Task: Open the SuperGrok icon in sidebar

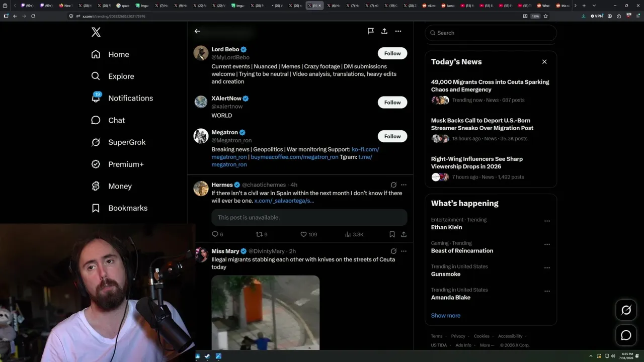Action: (96, 142)
